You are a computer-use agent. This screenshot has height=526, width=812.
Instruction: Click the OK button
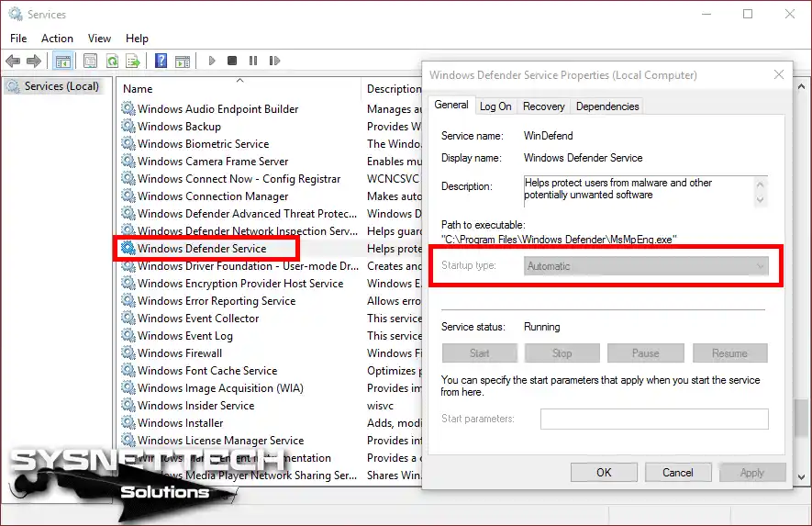coord(604,472)
